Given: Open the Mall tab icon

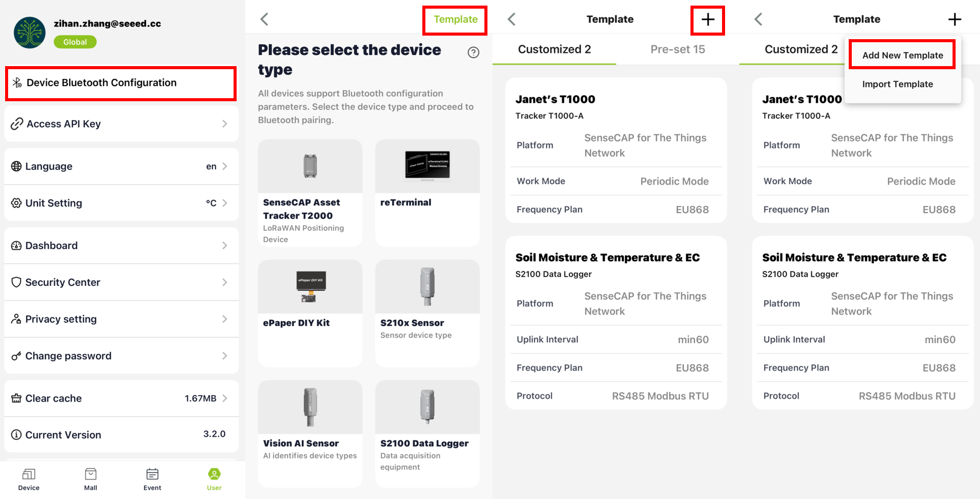Looking at the screenshot, I should tap(91, 479).
